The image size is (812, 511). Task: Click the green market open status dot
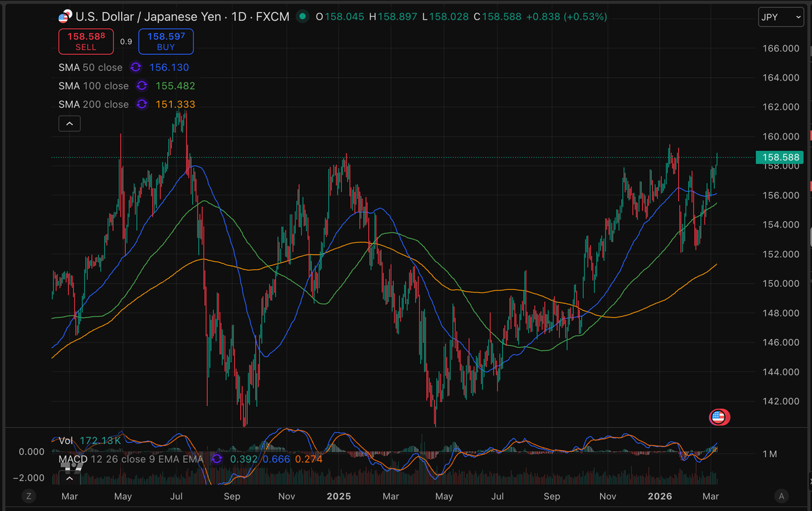(x=302, y=16)
